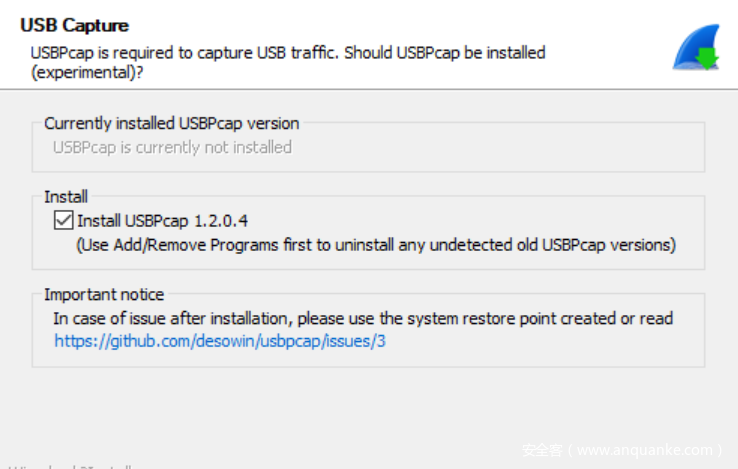
Task: Click the Wireshark shark fin installer icon
Action: tap(692, 47)
